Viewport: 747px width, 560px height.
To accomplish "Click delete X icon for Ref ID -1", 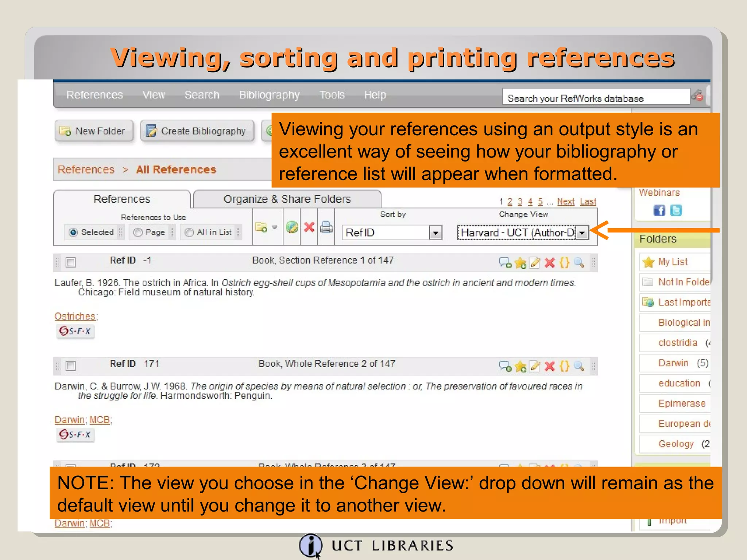I will click(x=550, y=262).
